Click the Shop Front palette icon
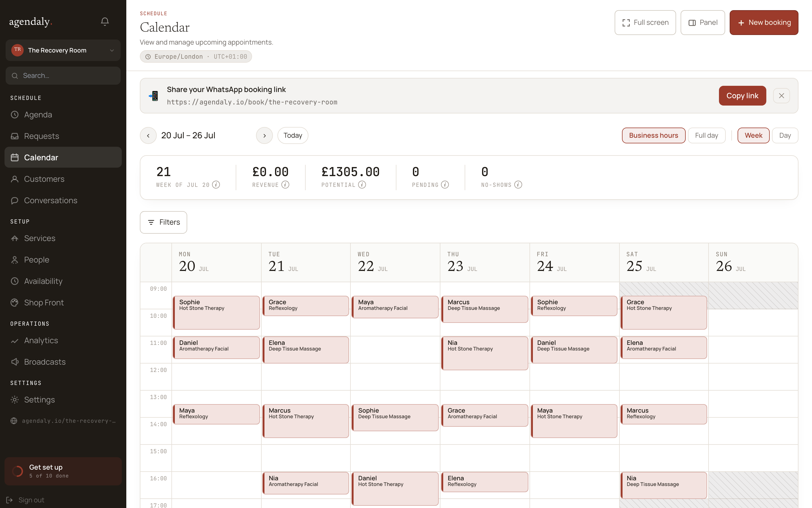Screen dimensions: 812x508 click(x=14, y=302)
